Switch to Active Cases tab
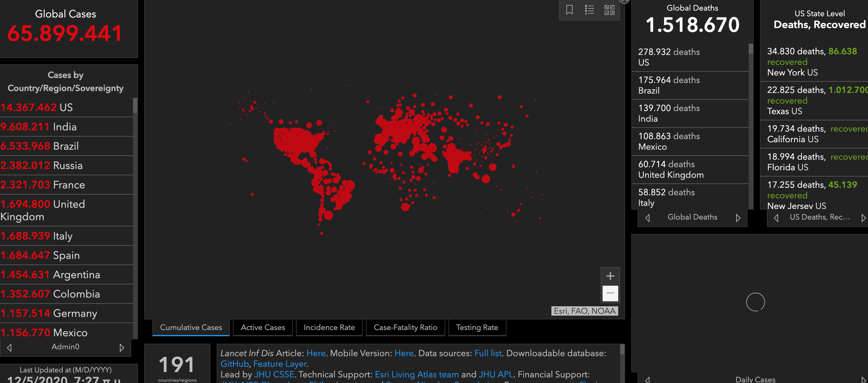 pos(263,327)
